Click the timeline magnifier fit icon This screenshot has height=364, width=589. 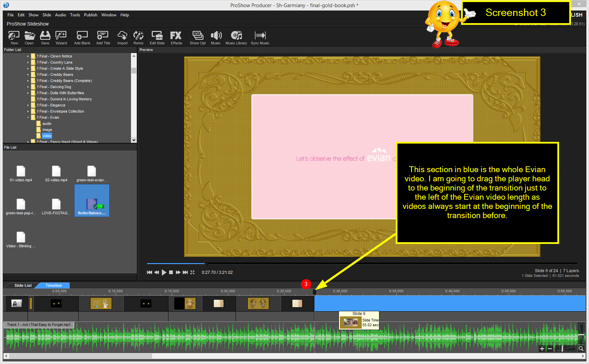pyautogui.click(x=581, y=349)
